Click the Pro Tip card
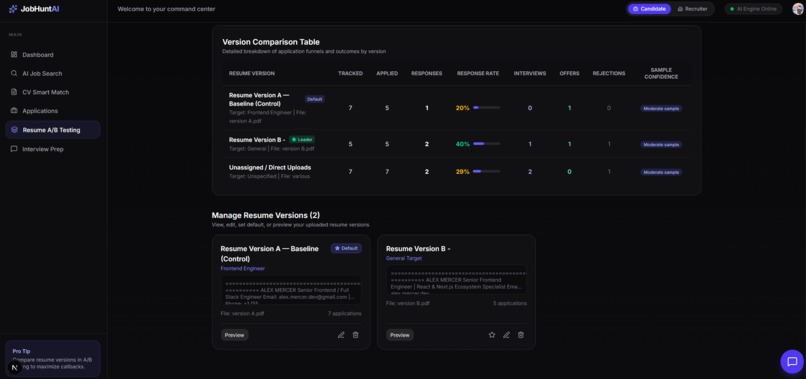 click(x=52, y=358)
